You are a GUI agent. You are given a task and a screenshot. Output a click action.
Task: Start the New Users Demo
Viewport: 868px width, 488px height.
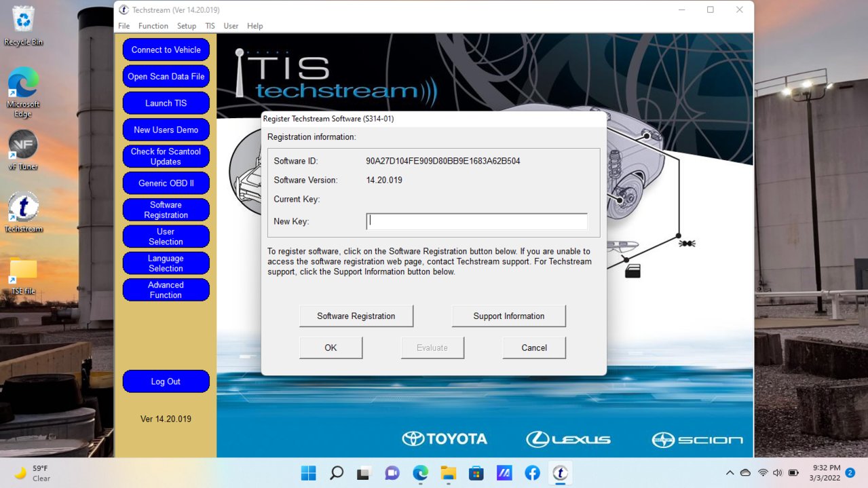tap(166, 130)
